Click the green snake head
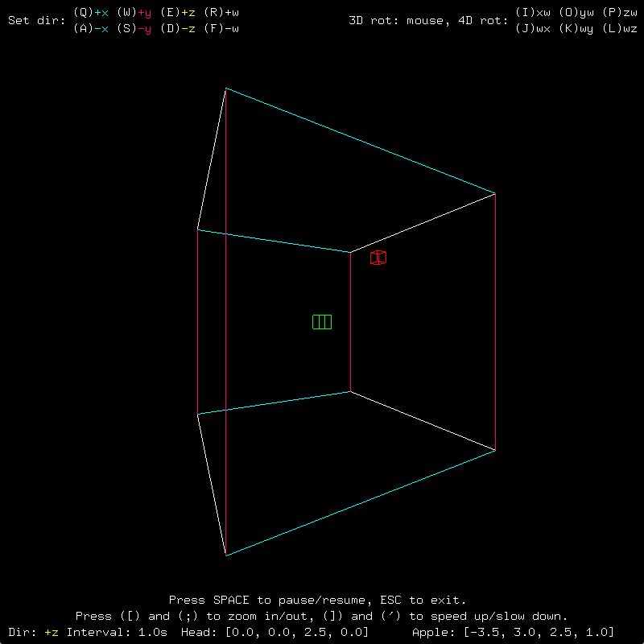The image size is (644, 644). click(322, 322)
